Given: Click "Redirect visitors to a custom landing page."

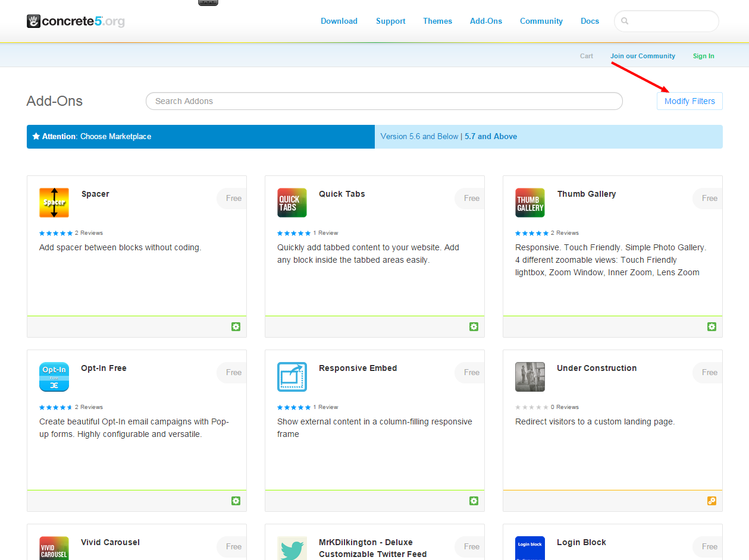Looking at the screenshot, I should click(x=595, y=421).
